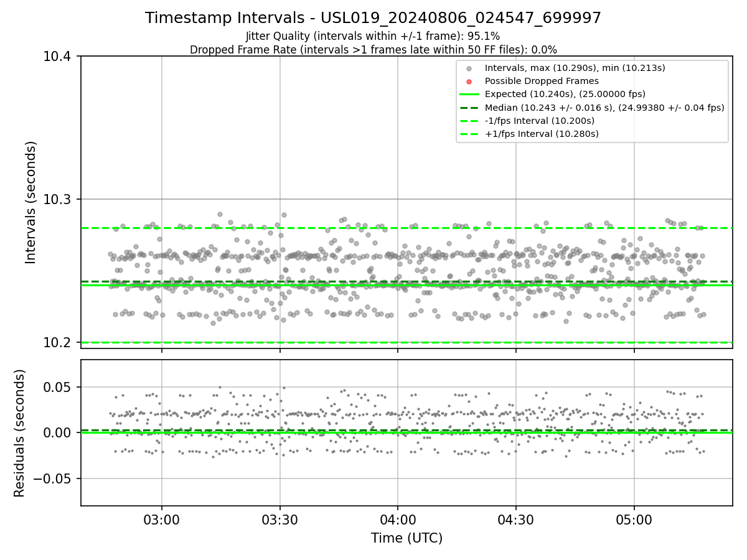Click the 'Jitter Quality' subtitle line showing 95.1%
The width and height of the screenshot is (747, 560).
point(373,37)
